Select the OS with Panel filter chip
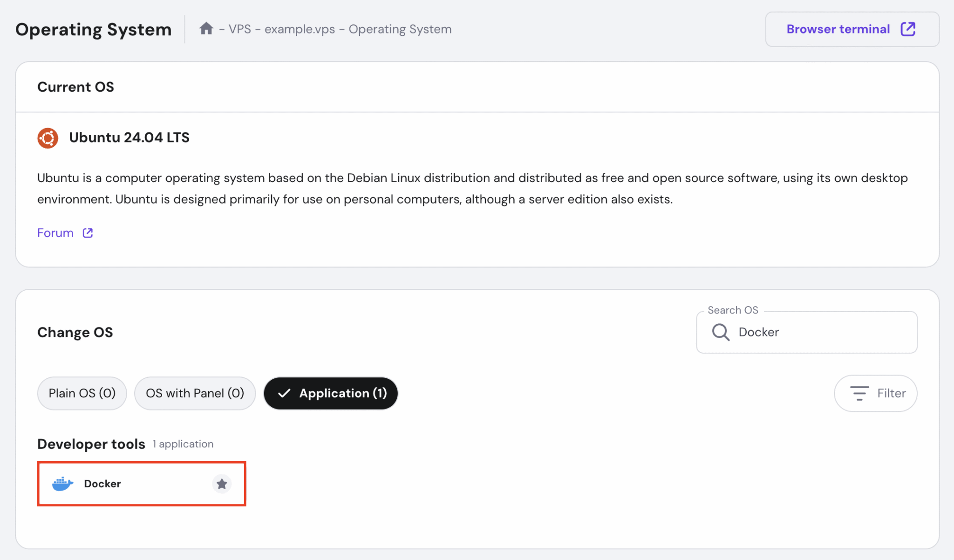The height and width of the screenshot is (560, 954). 195,393
